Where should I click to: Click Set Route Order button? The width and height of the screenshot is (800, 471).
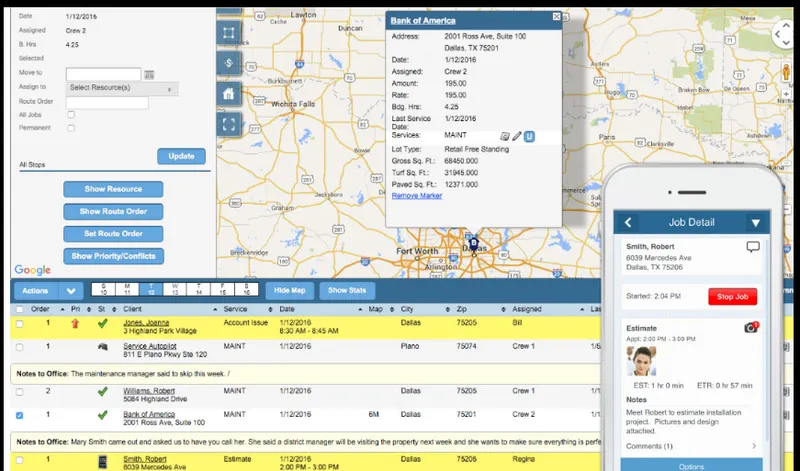click(113, 234)
